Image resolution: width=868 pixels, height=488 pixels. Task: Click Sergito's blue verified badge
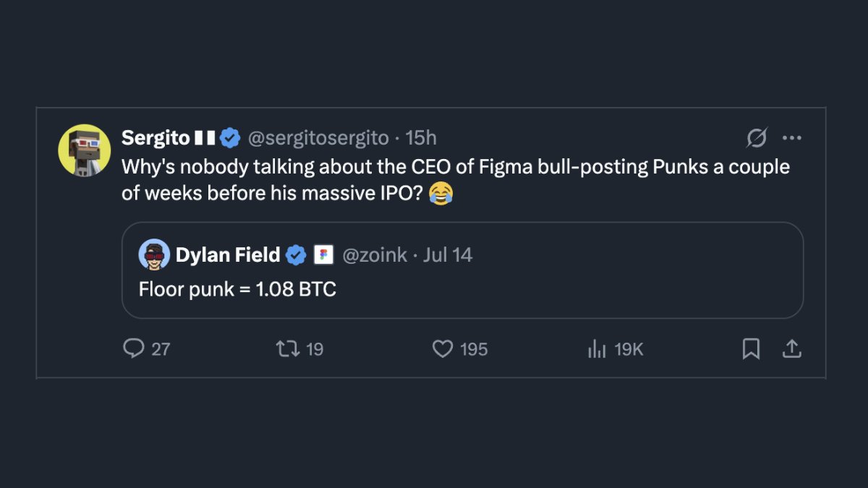pyautogui.click(x=230, y=137)
